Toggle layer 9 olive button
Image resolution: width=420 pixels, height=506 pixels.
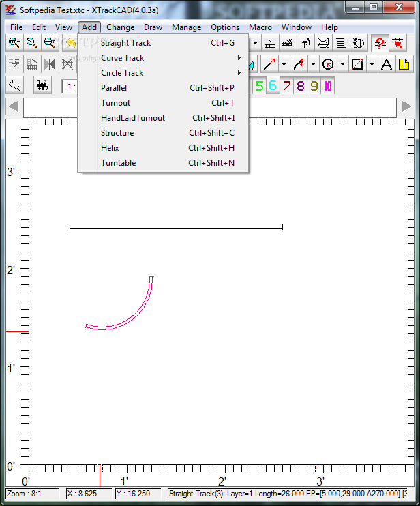tap(314, 85)
